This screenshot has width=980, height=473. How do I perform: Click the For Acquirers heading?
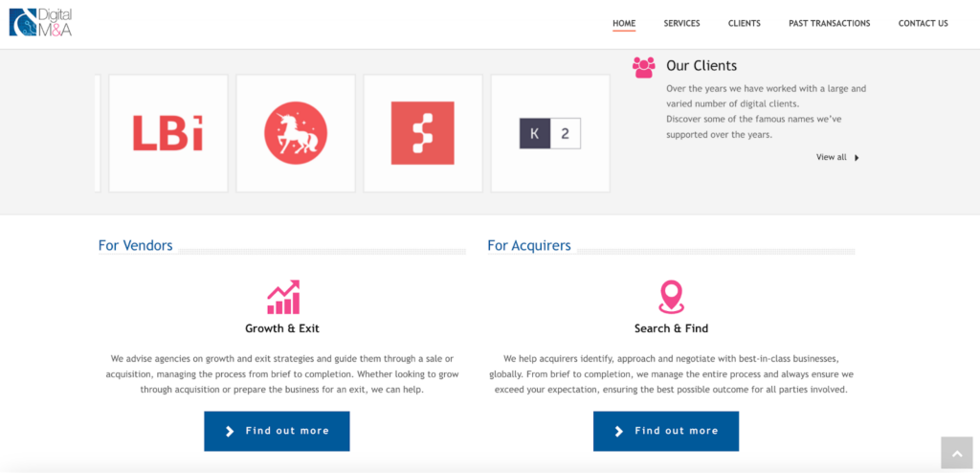tap(528, 246)
